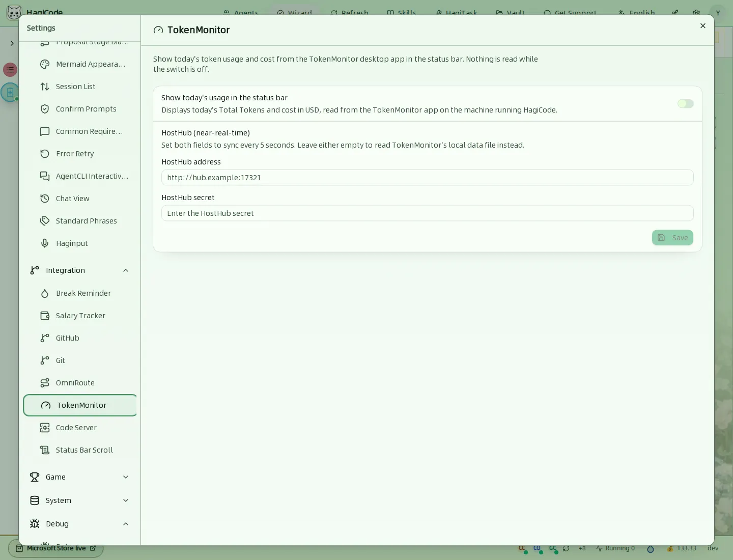
Task: Expand the left panel with the chevron arrow
Action: tap(12, 43)
